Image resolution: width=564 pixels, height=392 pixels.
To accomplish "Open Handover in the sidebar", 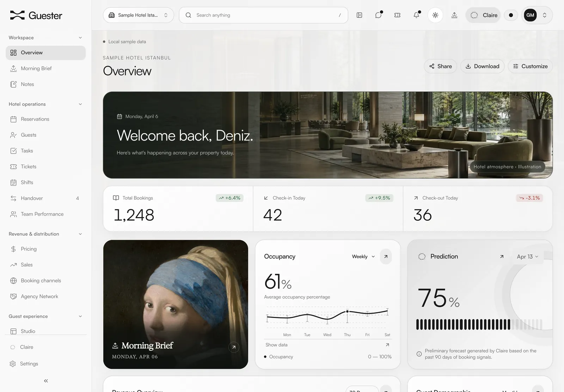I will [x=45, y=198].
